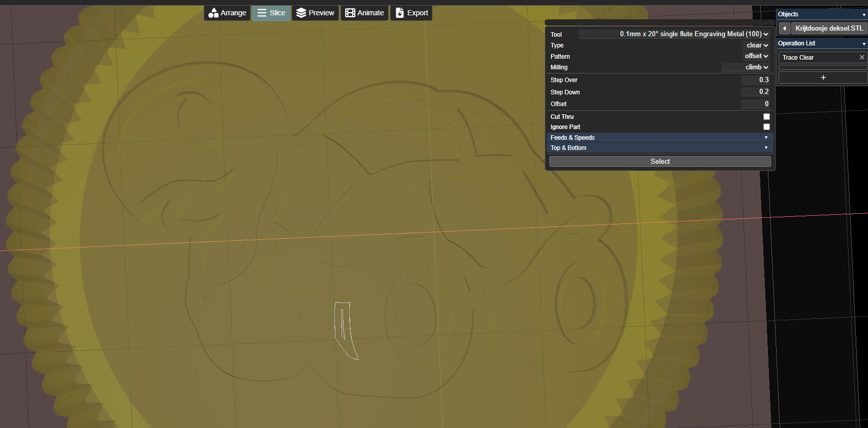
Task: Edit the Step Over value field
Action: click(x=755, y=80)
